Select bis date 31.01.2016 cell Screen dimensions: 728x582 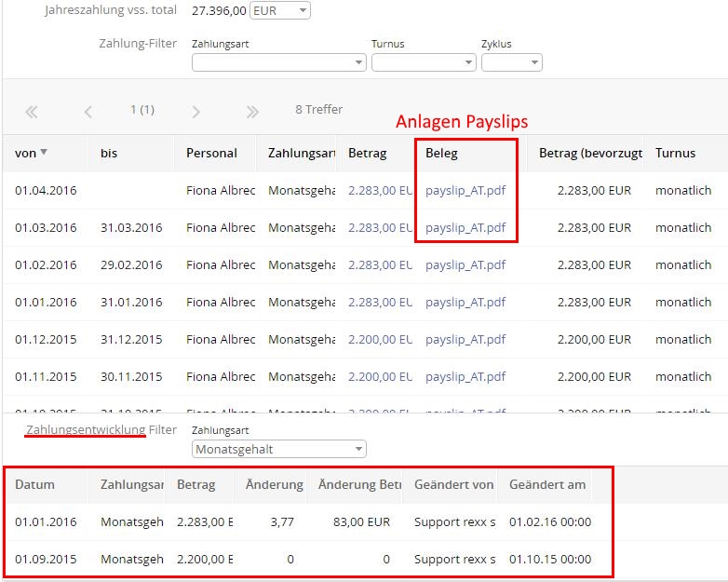(131, 302)
